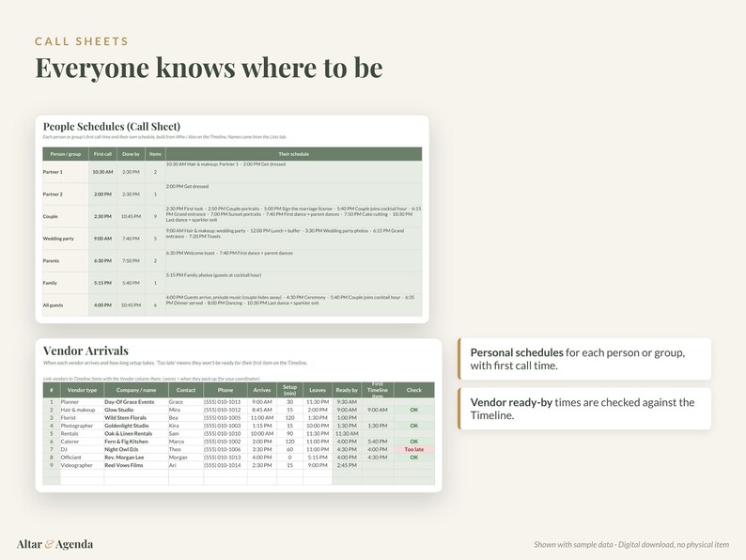Click Family's "5:40 PM" done-by cell
The width and height of the screenshot is (746, 560).
point(131,283)
